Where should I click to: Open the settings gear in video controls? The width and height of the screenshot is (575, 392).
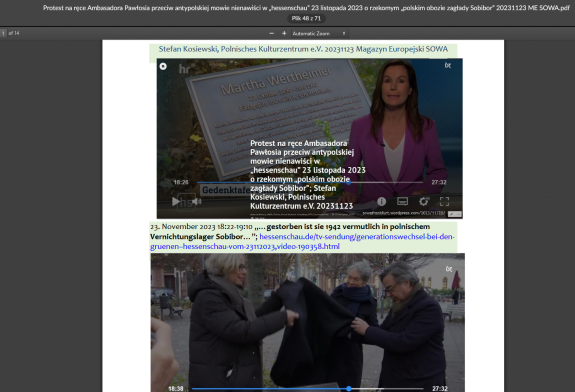[x=424, y=201]
